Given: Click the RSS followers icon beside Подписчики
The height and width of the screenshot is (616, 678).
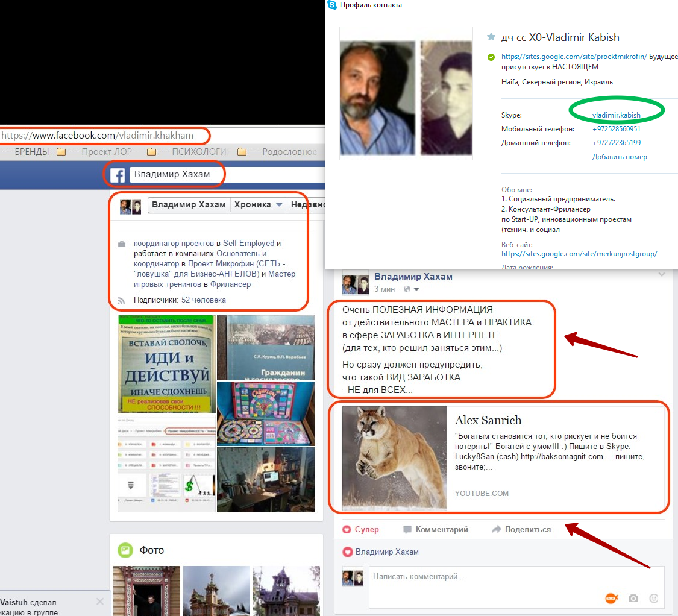Looking at the screenshot, I should coord(122,300).
